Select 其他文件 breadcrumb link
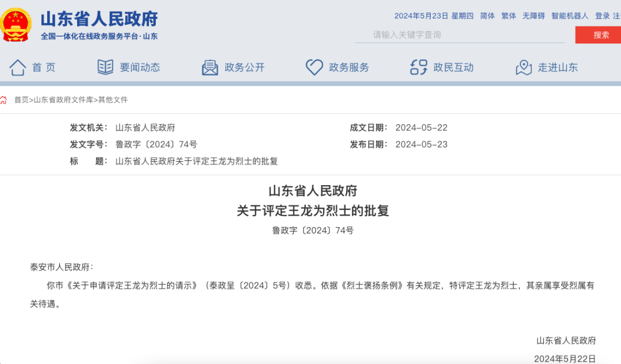 click(x=113, y=100)
